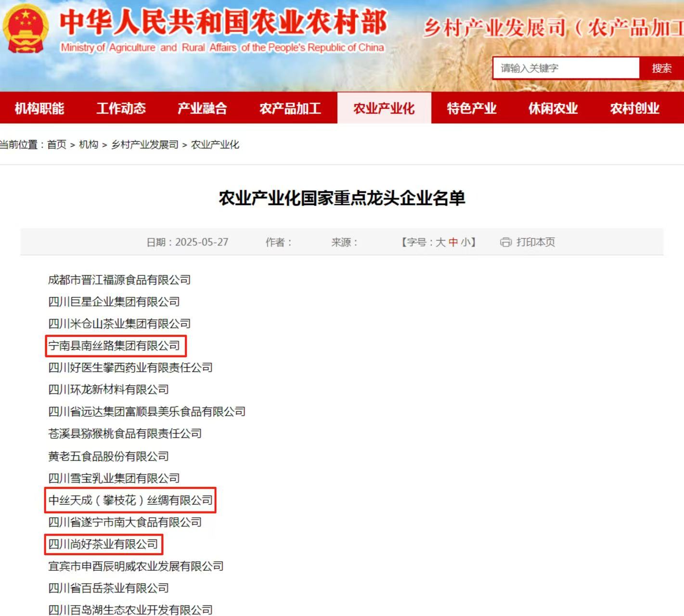Click 四川百岛湖生态农业开发有限公司 entry

[x=130, y=610]
